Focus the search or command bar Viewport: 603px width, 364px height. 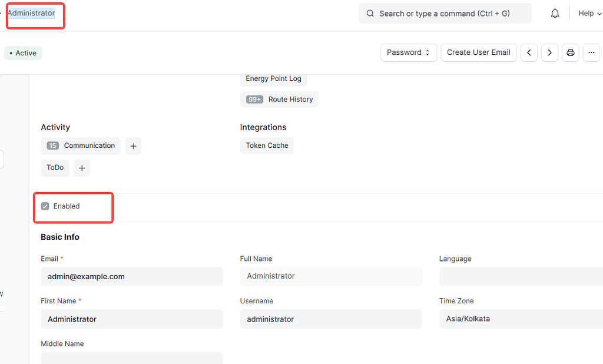[445, 14]
